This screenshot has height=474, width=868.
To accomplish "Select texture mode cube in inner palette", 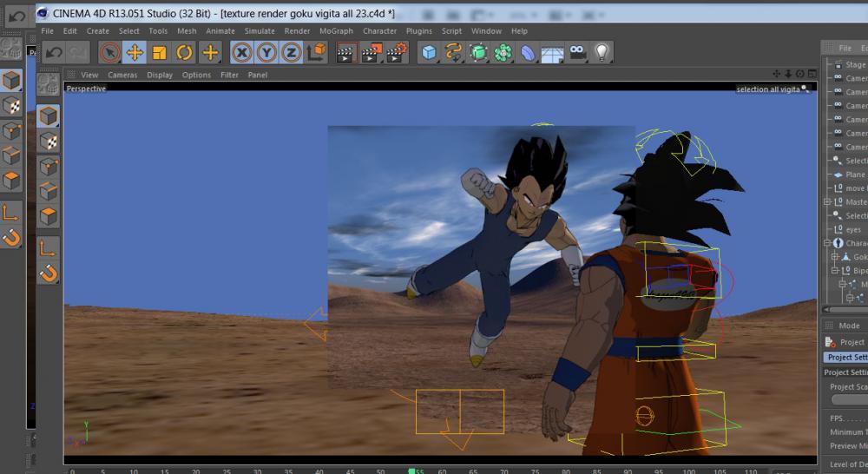I will [x=48, y=142].
